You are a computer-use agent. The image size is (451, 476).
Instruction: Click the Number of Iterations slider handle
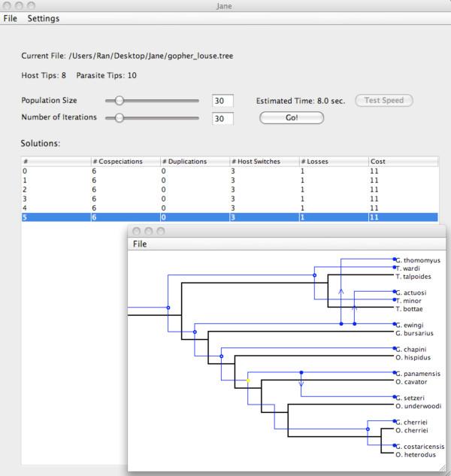(x=119, y=117)
